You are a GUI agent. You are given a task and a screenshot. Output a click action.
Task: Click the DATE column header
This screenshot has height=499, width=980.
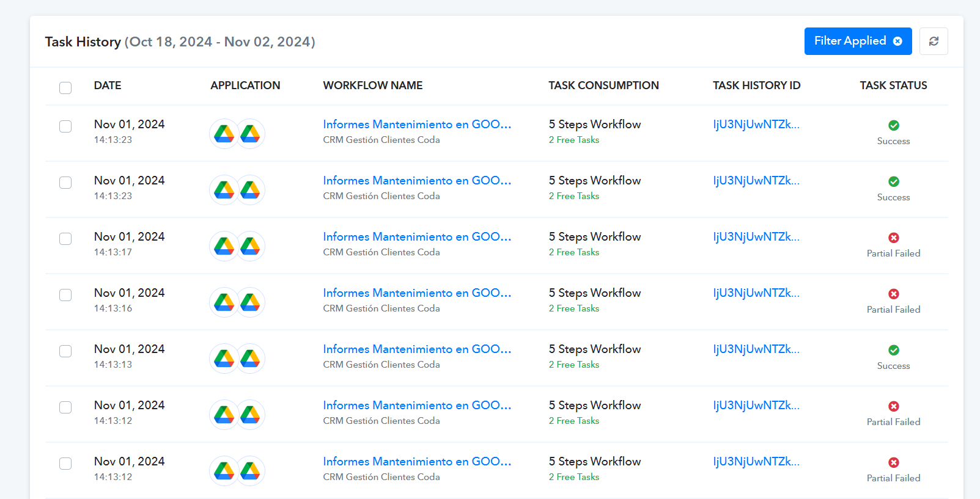(x=108, y=86)
